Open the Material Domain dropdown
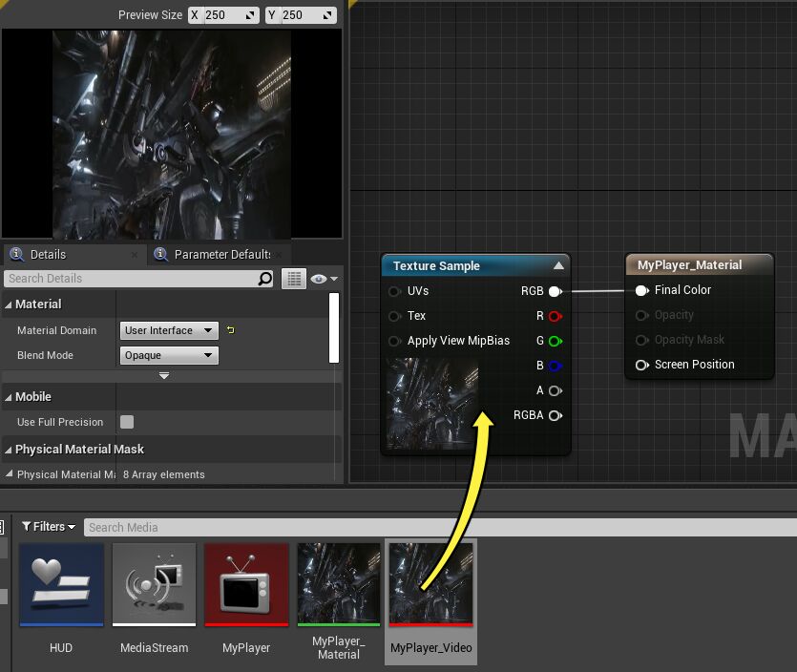 tap(170, 330)
